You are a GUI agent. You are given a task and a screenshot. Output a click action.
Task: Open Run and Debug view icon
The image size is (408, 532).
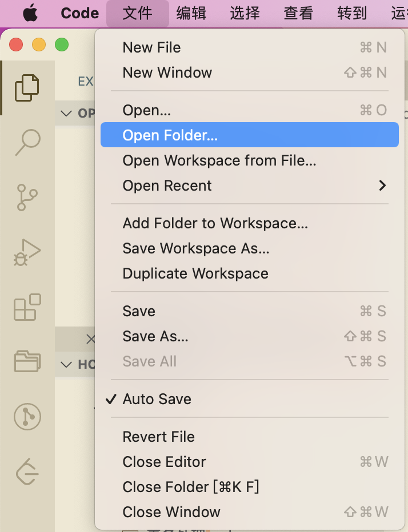pyautogui.click(x=27, y=252)
